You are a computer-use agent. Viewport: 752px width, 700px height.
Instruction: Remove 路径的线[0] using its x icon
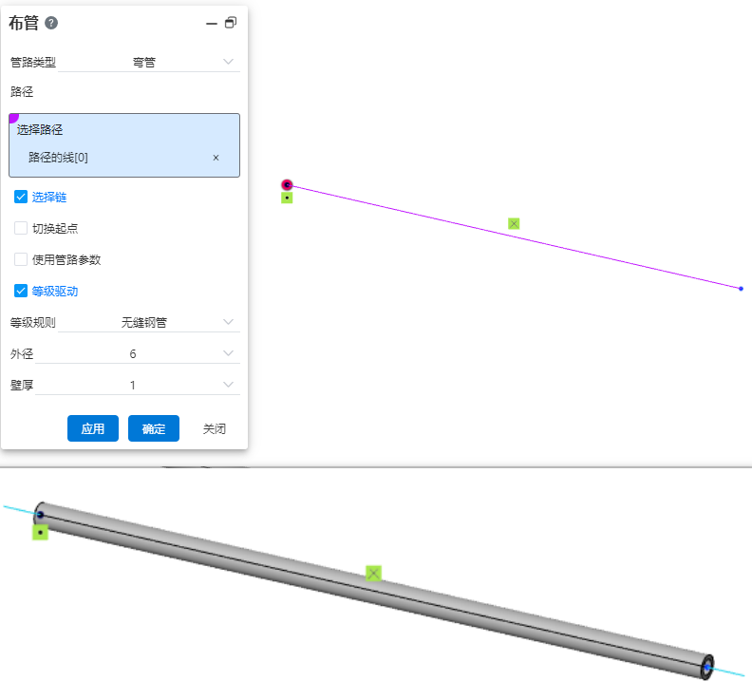[x=216, y=158]
